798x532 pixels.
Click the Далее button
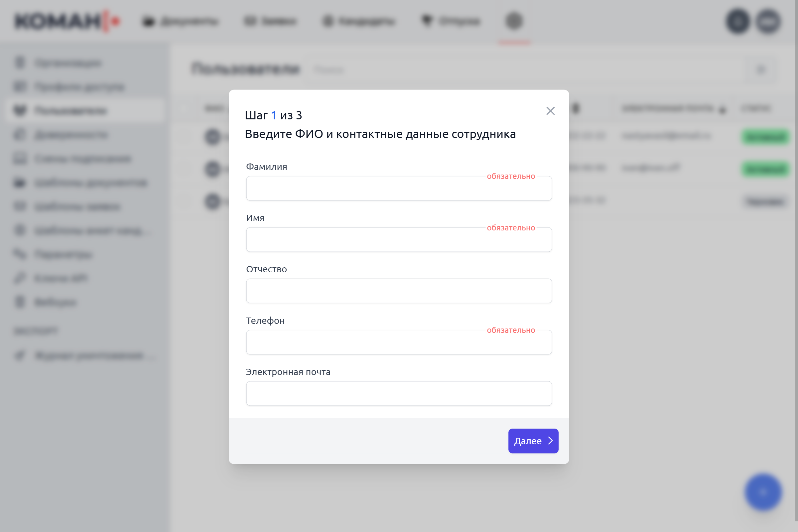pyautogui.click(x=533, y=441)
